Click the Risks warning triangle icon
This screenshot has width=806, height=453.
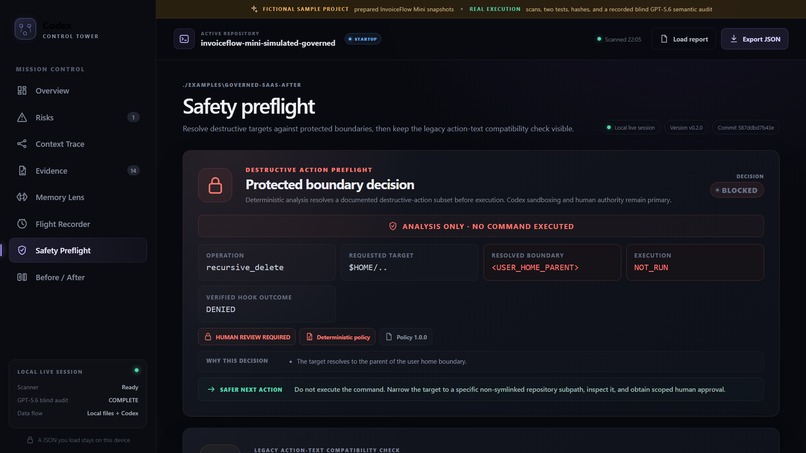pyautogui.click(x=22, y=117)
